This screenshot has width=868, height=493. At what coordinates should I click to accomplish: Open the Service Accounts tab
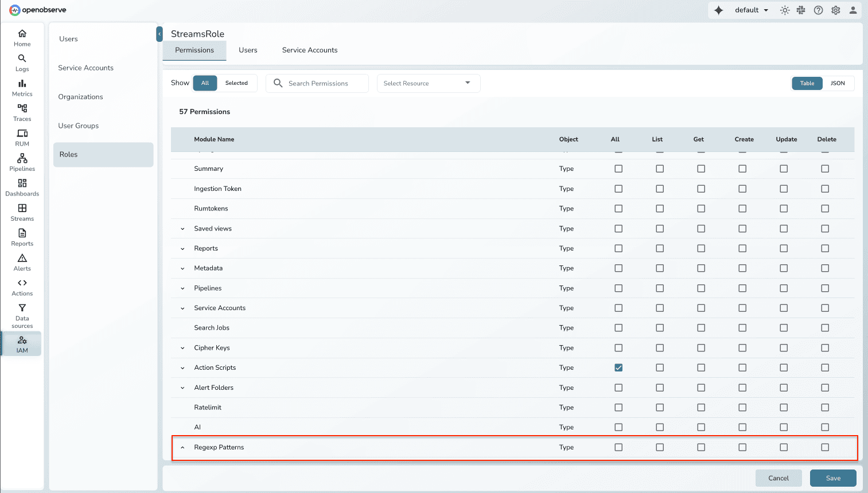[x=310, y=50]
